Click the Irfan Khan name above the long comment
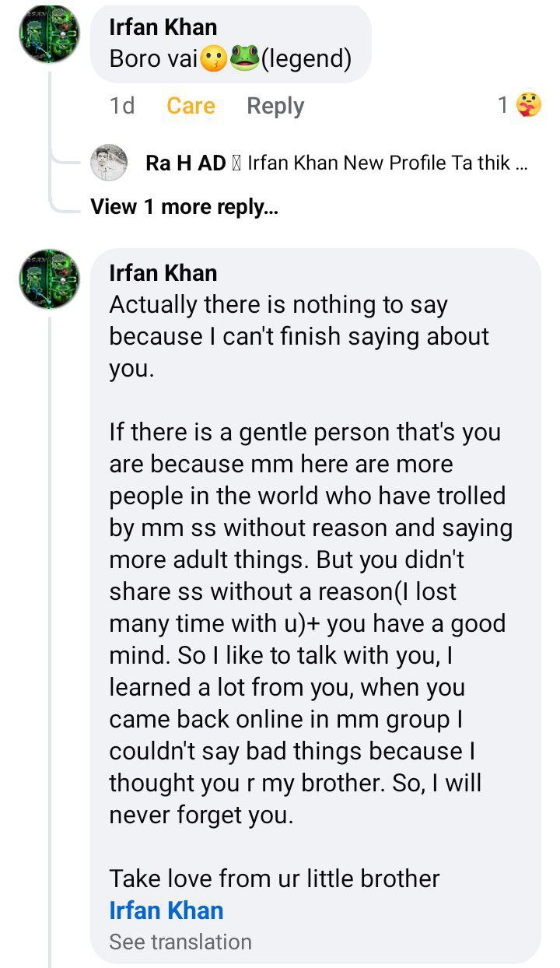Screen dimensions: 560x968 coord(163,273)
